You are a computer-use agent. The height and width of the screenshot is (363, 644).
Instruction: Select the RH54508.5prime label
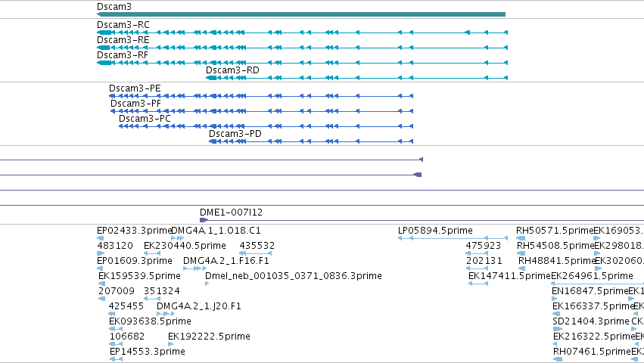click(555, 246)
